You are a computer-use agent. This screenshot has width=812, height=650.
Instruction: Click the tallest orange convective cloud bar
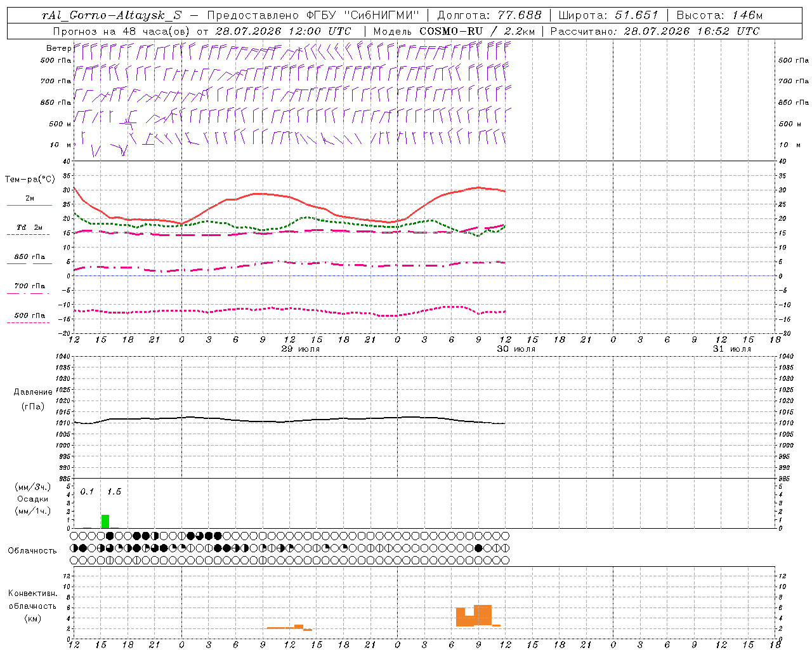tap(483, 615)
